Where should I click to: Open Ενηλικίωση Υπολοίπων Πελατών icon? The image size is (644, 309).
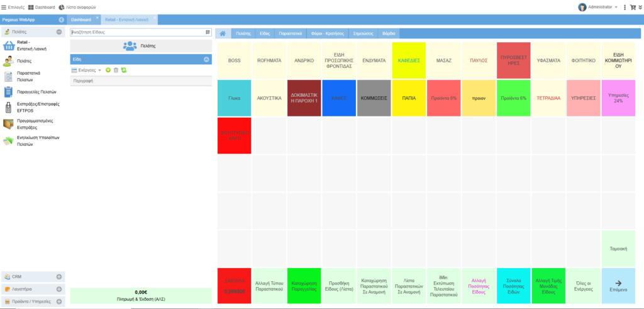click(9, 141)
